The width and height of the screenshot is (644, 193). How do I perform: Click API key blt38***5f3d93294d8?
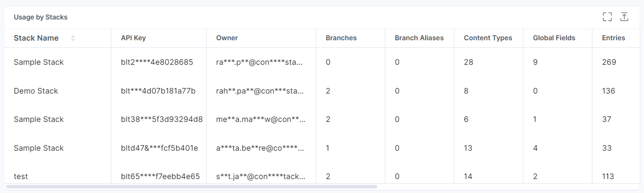[x=162, y=119]
